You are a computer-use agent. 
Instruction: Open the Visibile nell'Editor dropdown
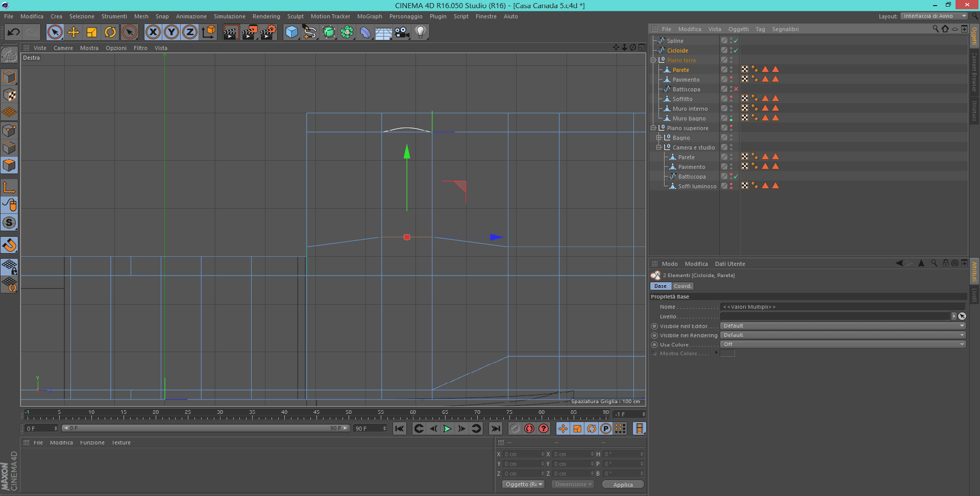coord(843,326)
